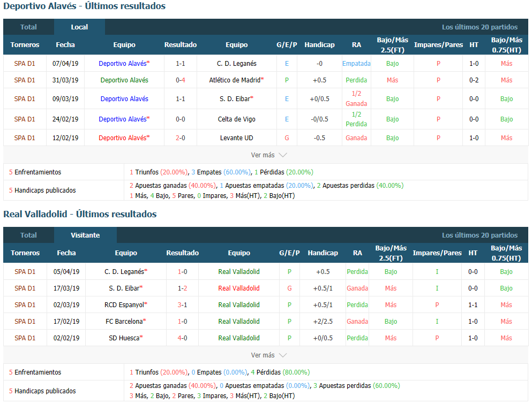Image resolution: width=532 pixels, height=404 pixels.
Task: Click the Resultado column header in Valladolid table
Action: 183,253
